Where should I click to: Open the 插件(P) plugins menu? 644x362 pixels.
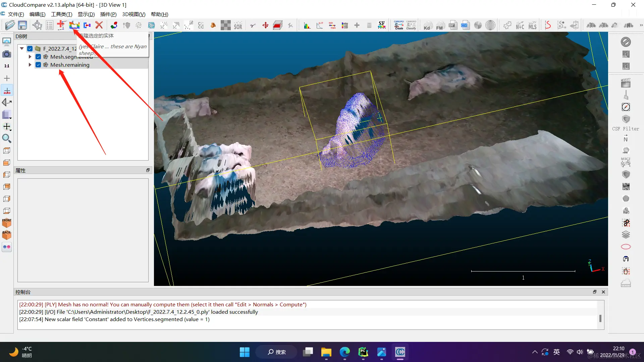[x=108, y=14]
